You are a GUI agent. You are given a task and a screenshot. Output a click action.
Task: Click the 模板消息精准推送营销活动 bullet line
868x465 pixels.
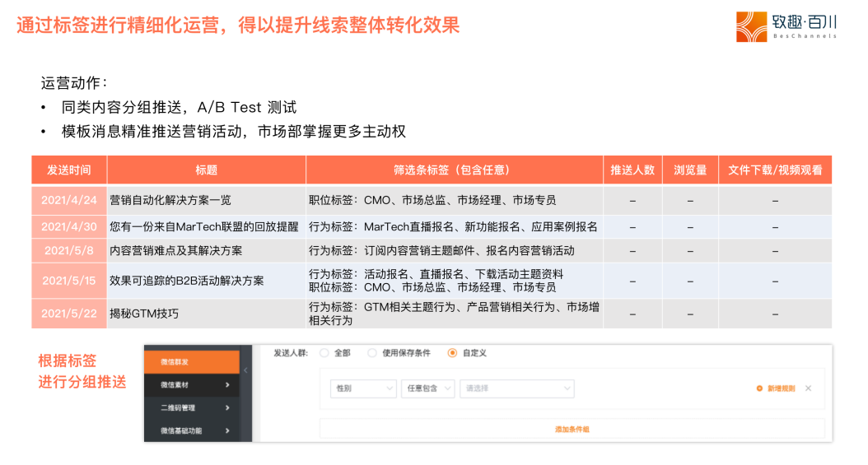tap(234, 132)
